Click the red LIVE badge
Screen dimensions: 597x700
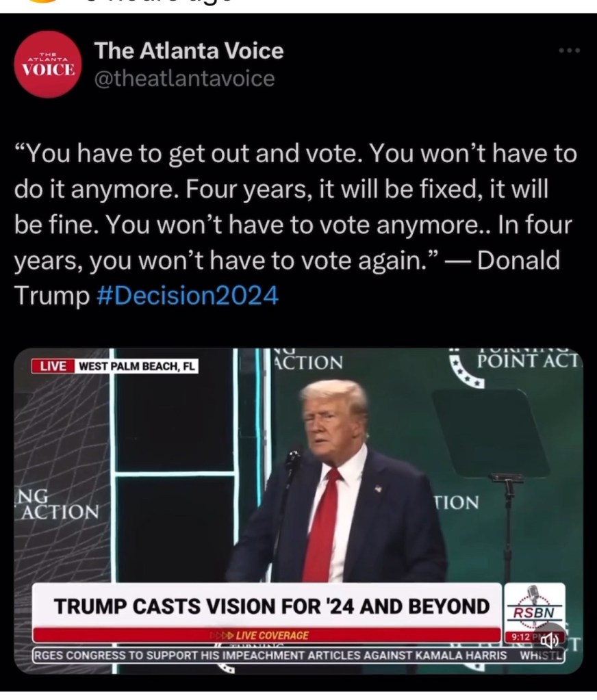(x=53, y=366)
